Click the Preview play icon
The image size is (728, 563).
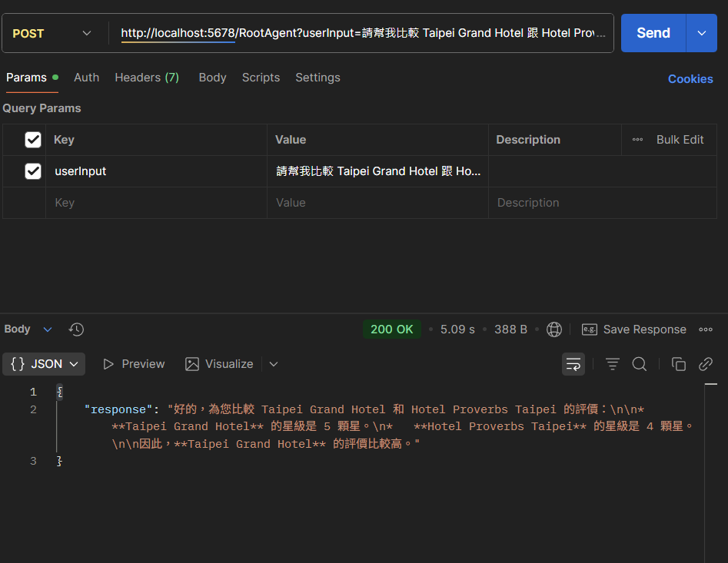click(108, 364)
